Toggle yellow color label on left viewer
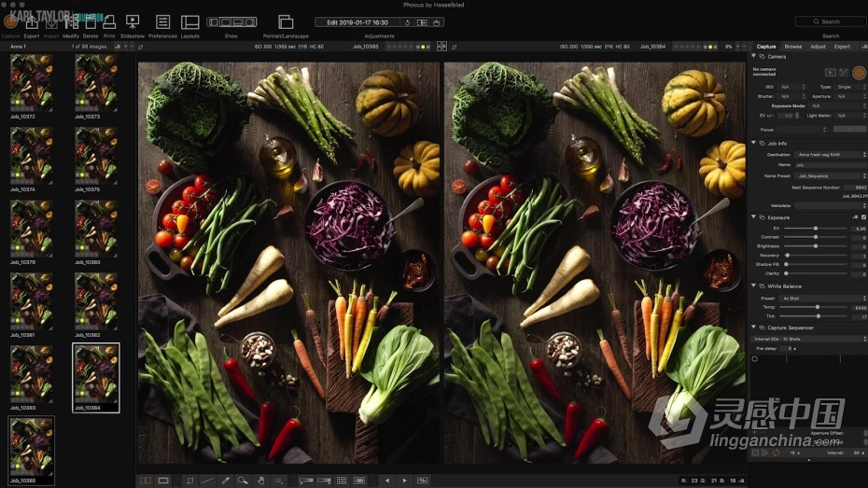This screenshot has width=868, height=488. (424, 47)
